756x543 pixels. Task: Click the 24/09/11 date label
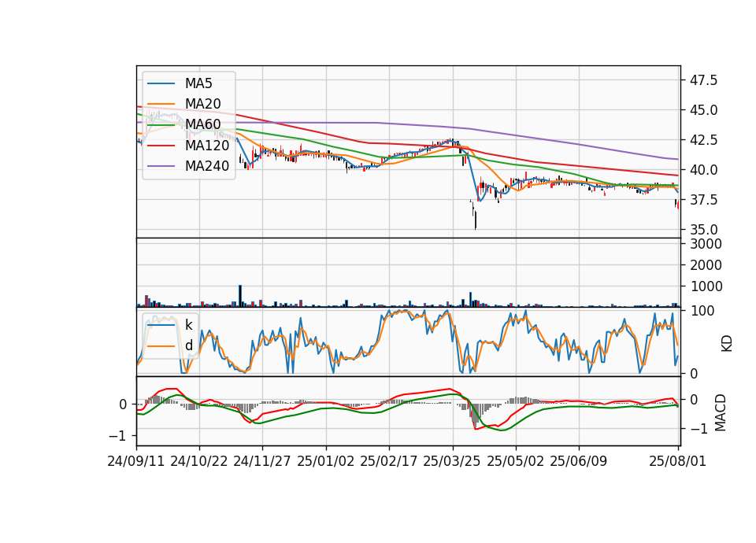click(x=136, y=461)
